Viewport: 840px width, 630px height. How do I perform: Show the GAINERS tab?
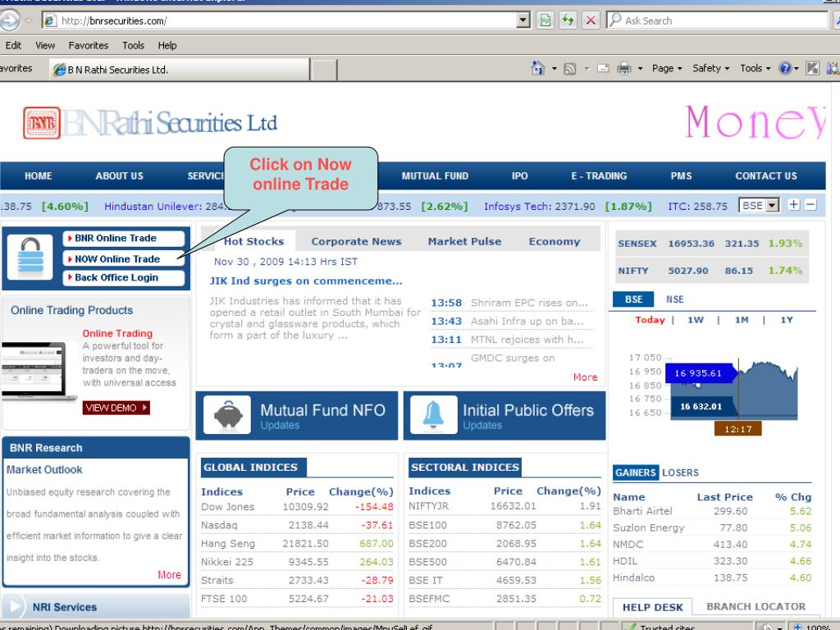click(636, 472)
